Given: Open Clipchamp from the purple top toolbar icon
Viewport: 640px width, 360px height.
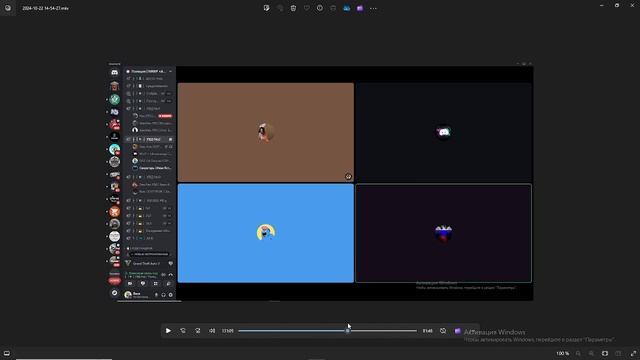Looking at the screenshot, I should pyautogui.click(x=360, y=8).
